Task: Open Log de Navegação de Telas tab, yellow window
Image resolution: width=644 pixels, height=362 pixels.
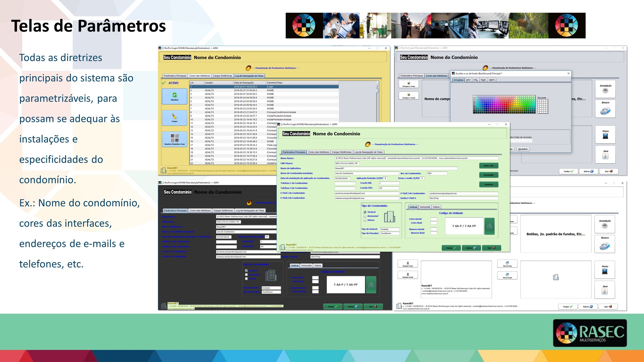Action: click(x=249, y=76)
